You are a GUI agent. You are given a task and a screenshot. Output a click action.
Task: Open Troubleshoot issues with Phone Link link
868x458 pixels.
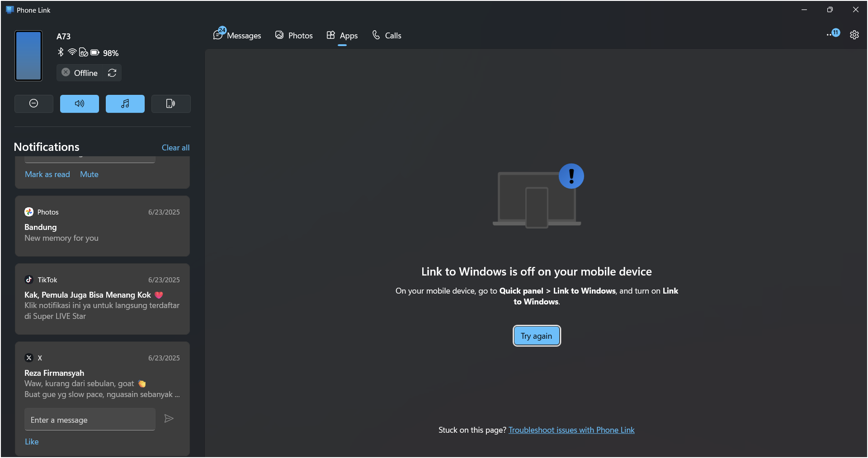tap(571, 430)
